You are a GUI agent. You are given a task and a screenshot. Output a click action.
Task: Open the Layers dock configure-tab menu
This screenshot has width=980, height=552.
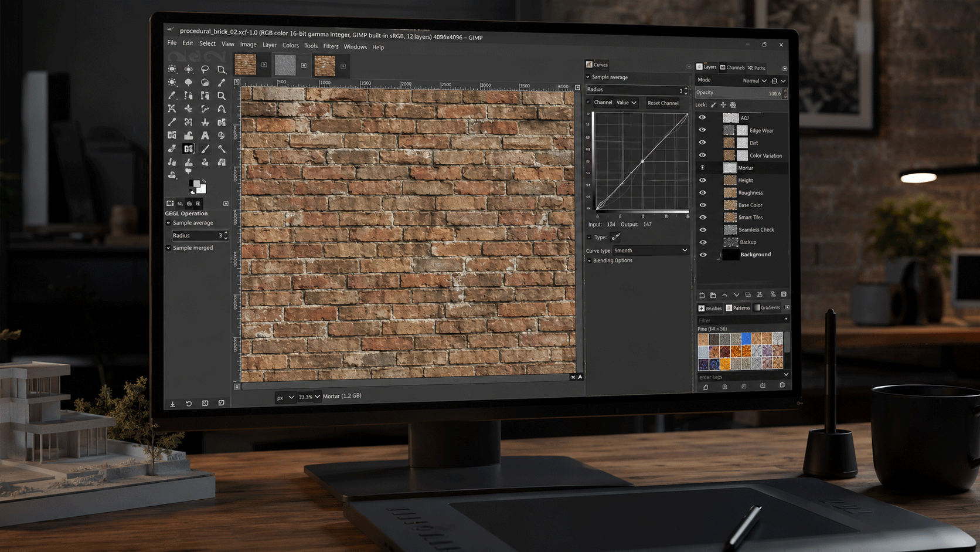785,68
